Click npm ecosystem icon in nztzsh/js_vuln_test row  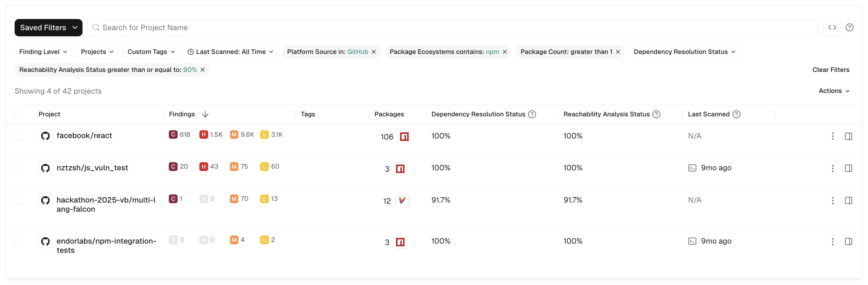click(x=400, y=169)
